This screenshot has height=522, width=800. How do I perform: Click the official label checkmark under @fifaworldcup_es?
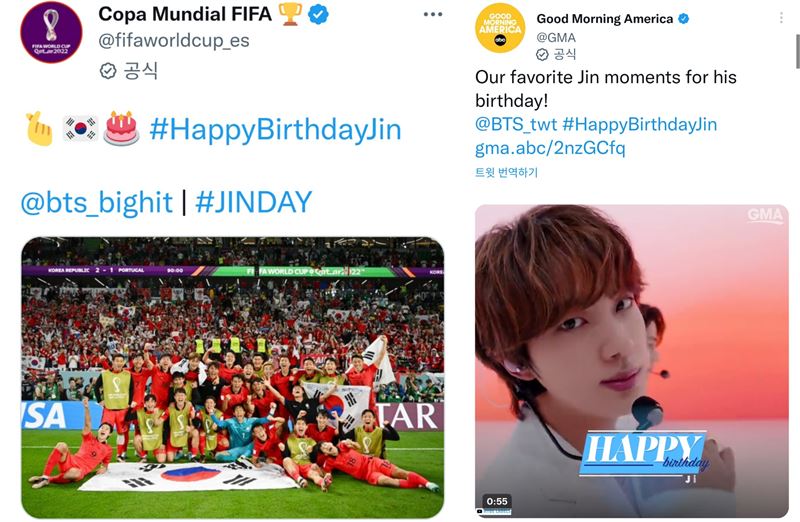108,71
